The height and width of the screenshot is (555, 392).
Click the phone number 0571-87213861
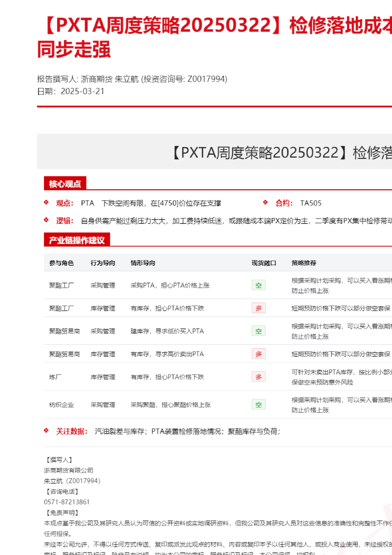tap(67, 502)
